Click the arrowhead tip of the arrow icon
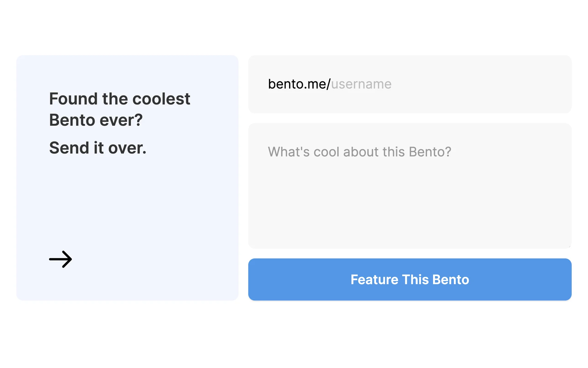588x368 pixels. [x=71, y=259]
